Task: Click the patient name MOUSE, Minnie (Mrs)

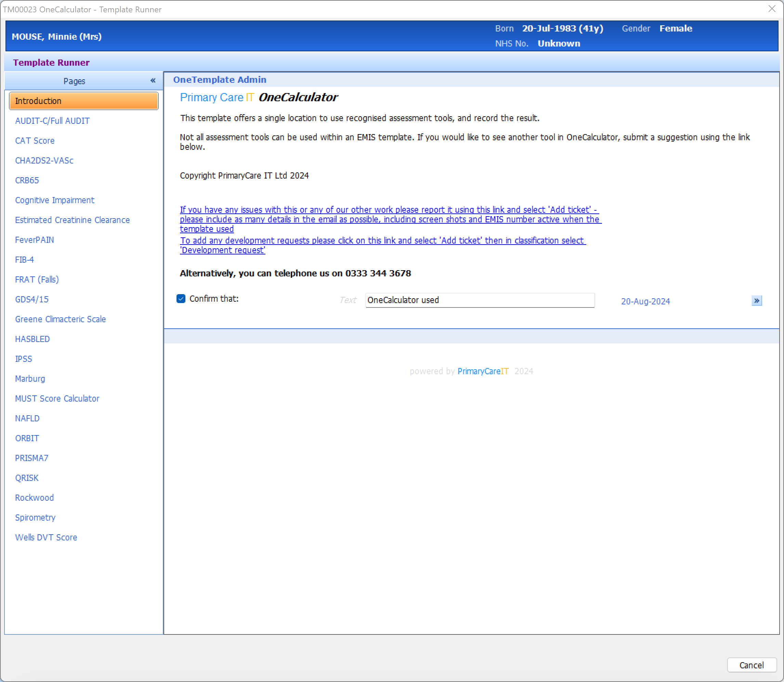Action: tap(57, 37)
